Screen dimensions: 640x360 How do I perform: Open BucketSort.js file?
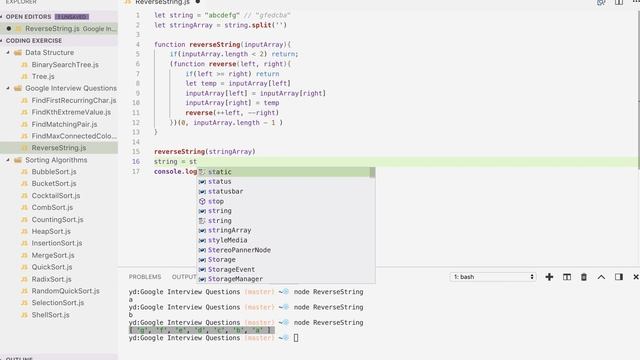[54, 184]
